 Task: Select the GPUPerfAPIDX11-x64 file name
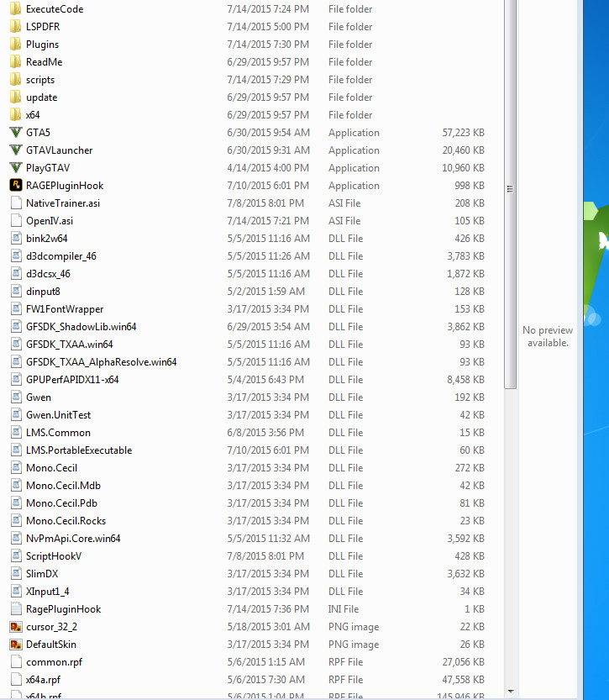pos(72,380)
